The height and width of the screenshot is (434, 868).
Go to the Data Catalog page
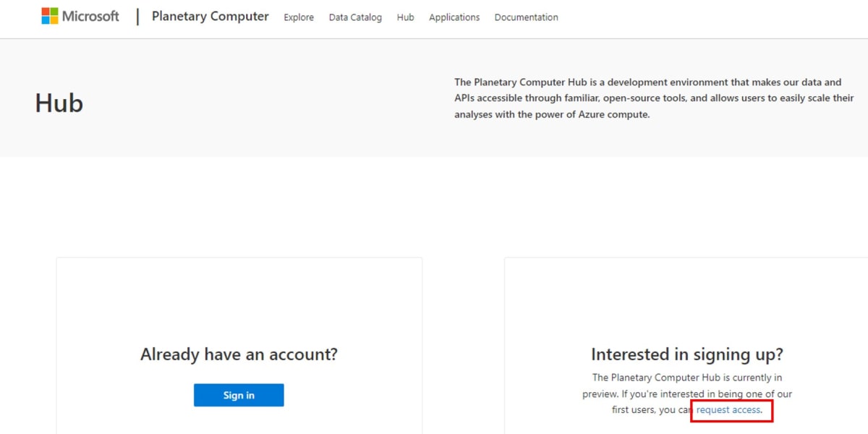click(355, 17)
